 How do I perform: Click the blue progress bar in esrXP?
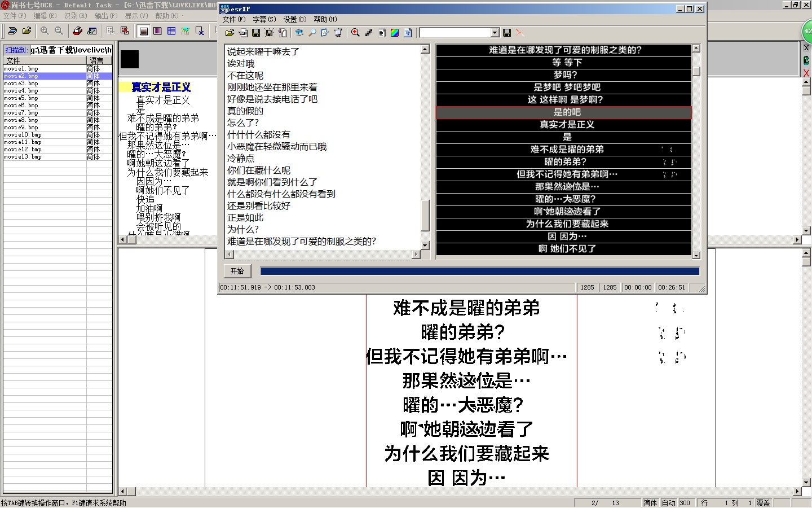pos(480,271)
